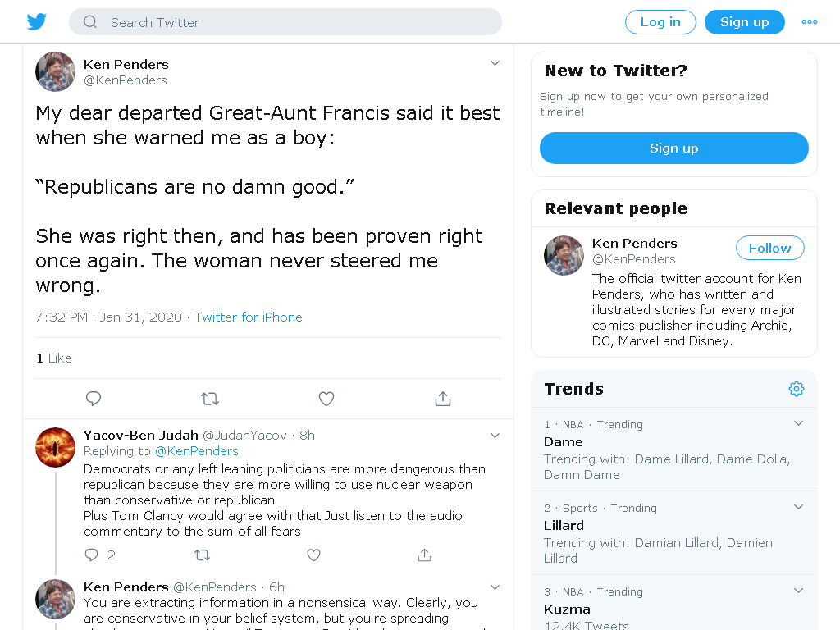Open Yacov-Ben Judah's profile avatar
The height and width of the screenshot is (630, 840).
click(x=55, y=447)
